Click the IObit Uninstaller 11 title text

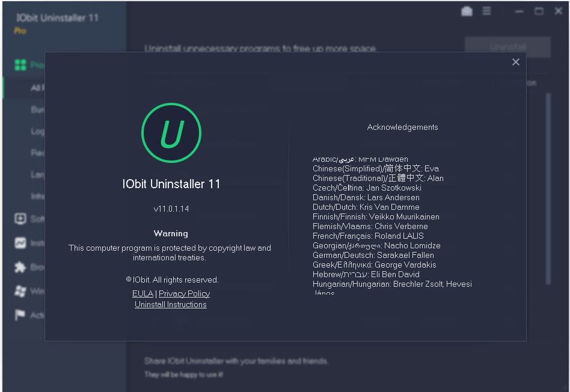point(171,184)
